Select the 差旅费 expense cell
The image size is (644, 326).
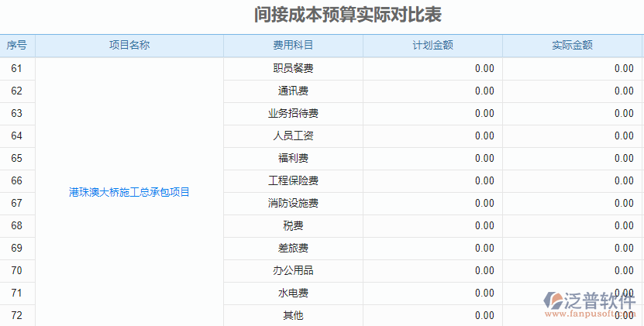coord(293,249)
